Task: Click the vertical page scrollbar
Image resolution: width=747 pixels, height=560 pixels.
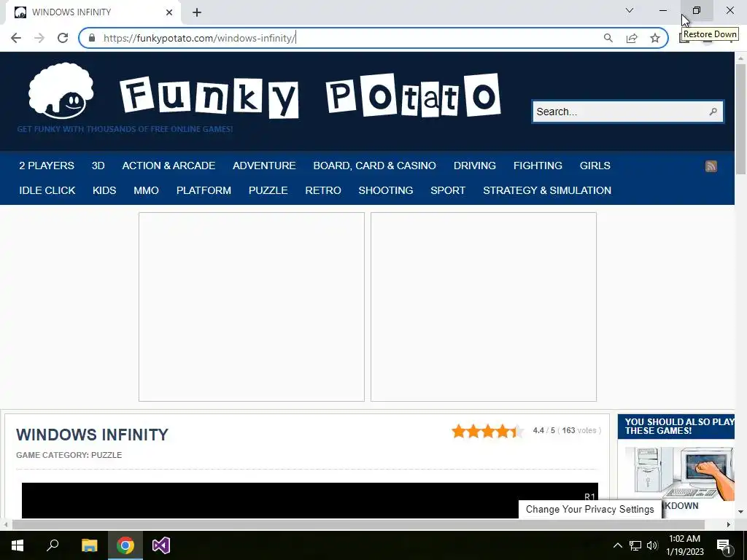Action: (x=740, y=119)
